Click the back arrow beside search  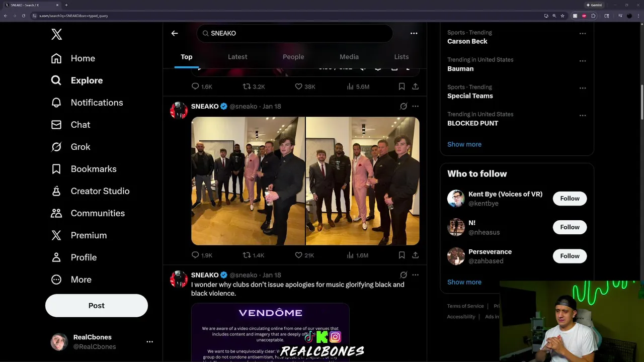tap(175, 33)
